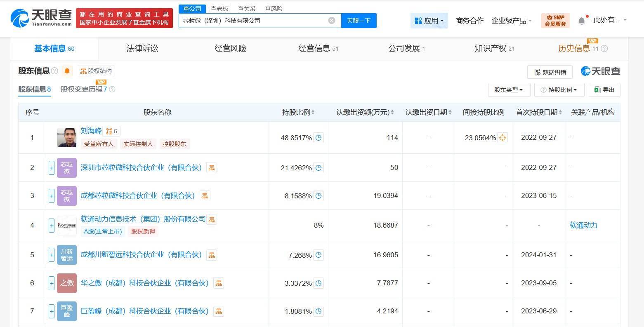Click 刘海峰 profile photo
Screen dimensions: 644x327
click(67, 137)
